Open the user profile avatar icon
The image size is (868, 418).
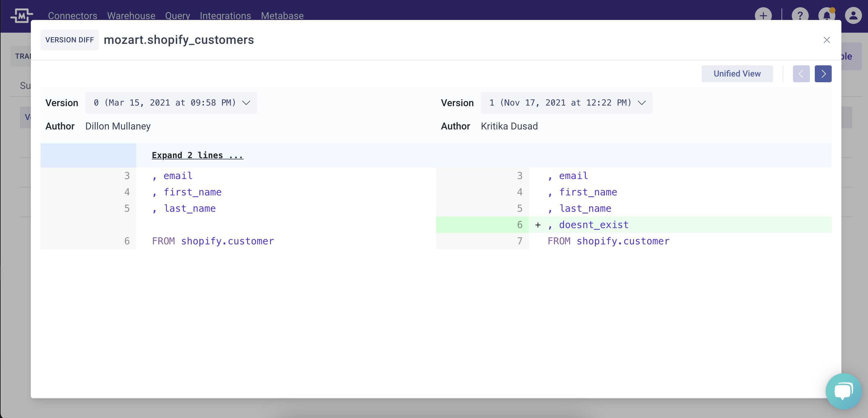[x=853, y=15]
